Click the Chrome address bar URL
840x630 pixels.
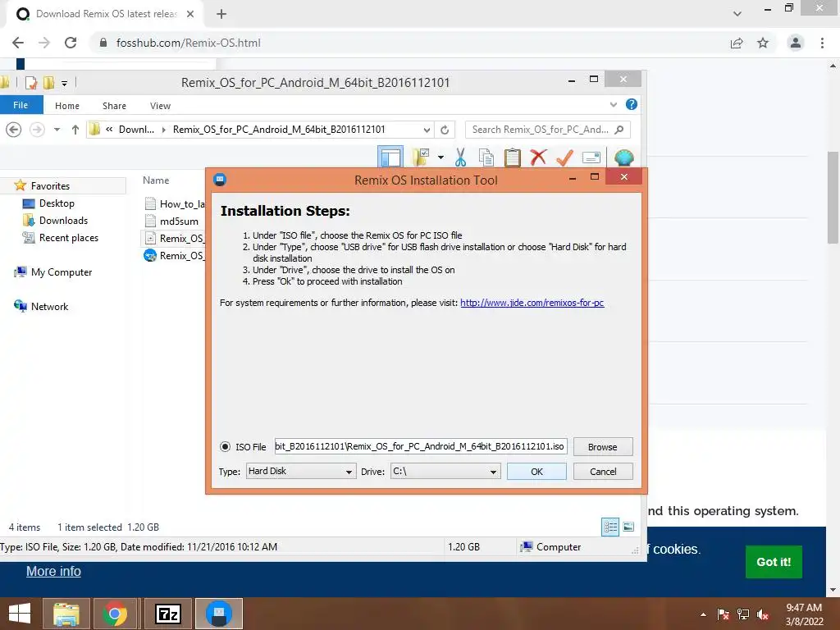pos(189,43)
